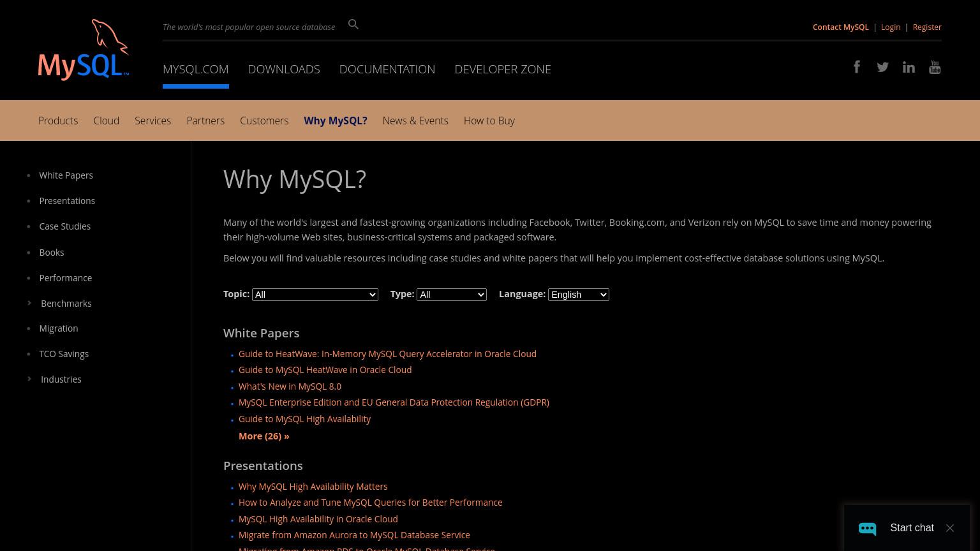980x551 pixels.
Task: Open the Benchmarks sidebar link
Action: [66, 304]
